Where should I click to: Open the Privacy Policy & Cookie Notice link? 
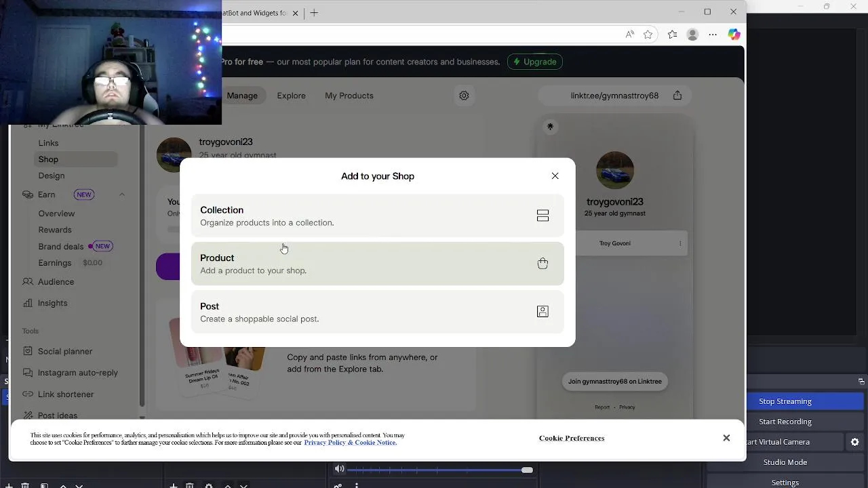[x=350, y=443]
